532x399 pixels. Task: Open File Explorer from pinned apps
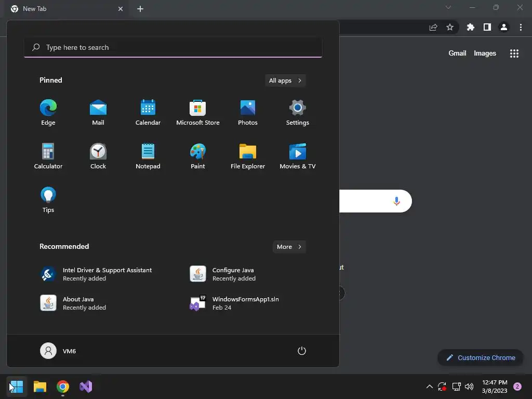[x=248, y=156]
